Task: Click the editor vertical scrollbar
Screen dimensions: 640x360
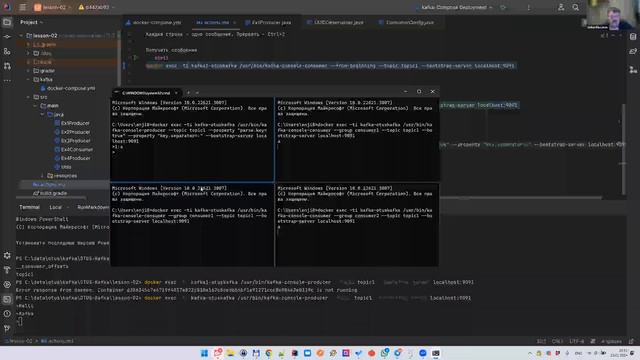Action: pyautogui.click(x=623, y=149)
